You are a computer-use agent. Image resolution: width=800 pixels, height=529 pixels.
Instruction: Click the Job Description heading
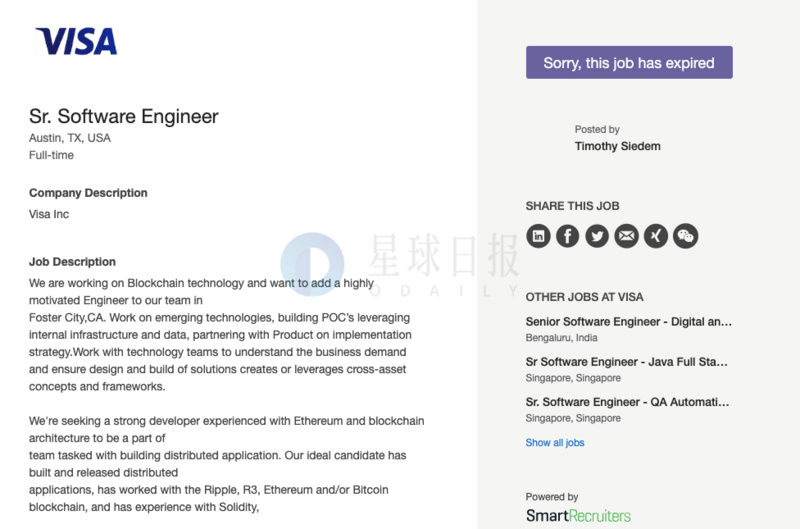[x=72, y=262]
